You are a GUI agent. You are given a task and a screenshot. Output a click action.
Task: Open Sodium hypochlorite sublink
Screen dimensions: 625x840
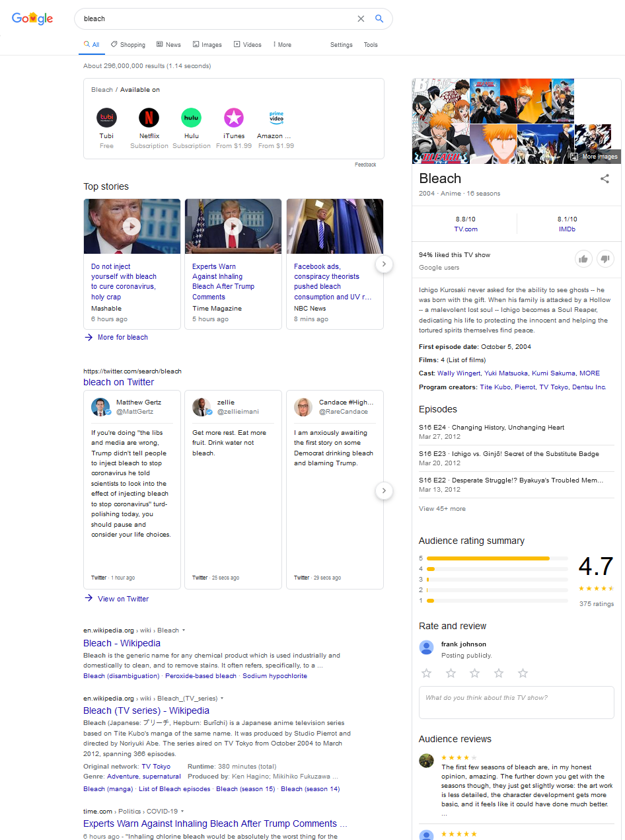click(x=275, y=676)
